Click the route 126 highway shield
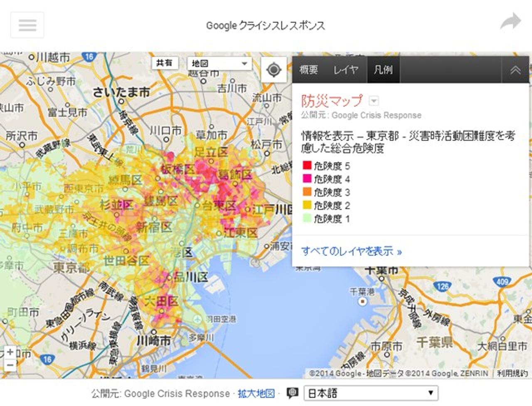 (443, 286)
